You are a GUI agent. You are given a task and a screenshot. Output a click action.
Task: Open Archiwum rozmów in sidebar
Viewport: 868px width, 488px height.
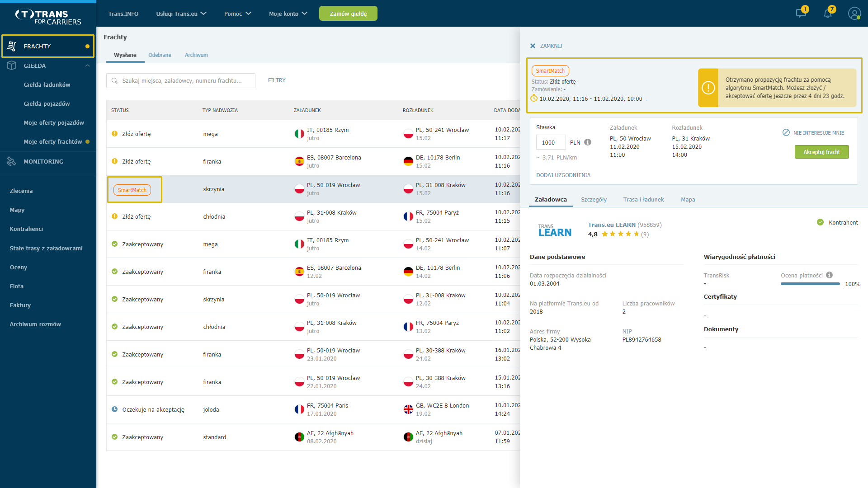coord(35,324)
